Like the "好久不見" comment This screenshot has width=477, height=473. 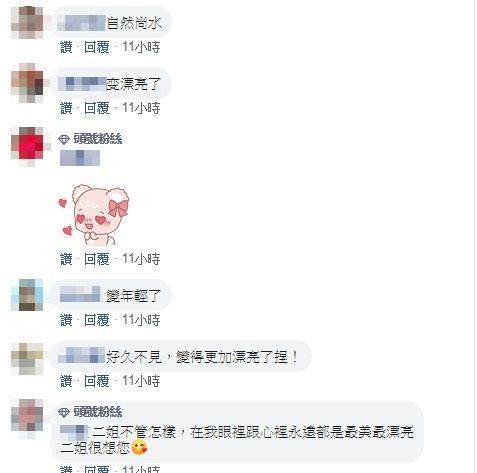tap(66, 381)
